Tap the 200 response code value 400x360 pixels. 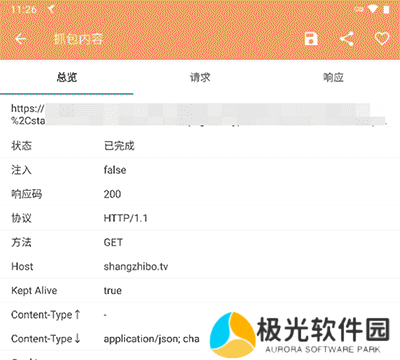[x=112, y=194]
